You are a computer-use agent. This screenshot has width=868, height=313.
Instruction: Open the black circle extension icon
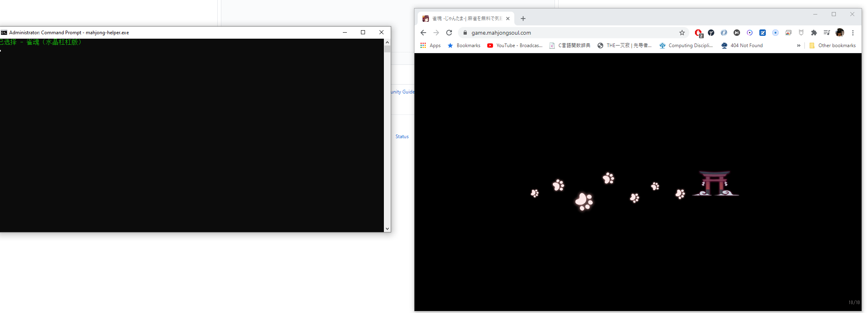(x=737, y=33)
